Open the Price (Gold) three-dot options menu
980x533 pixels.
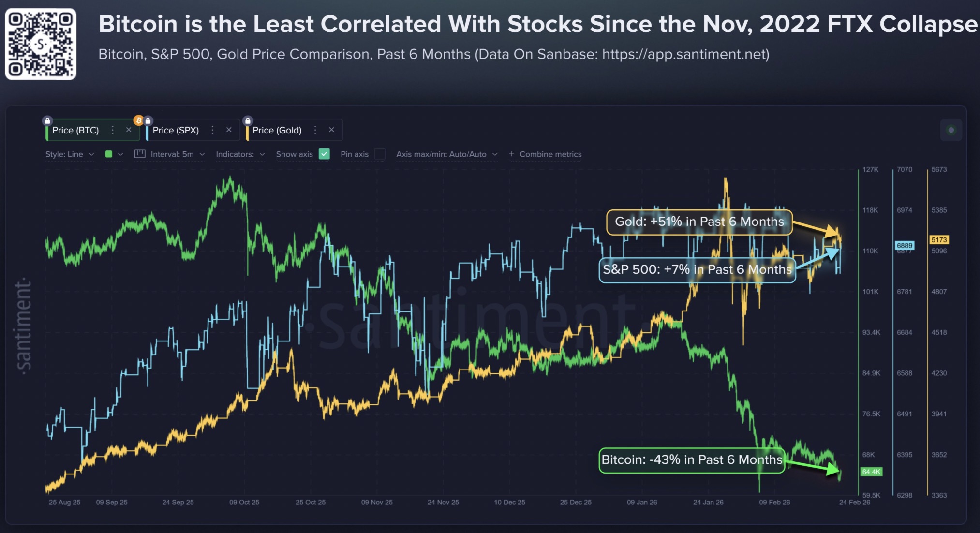tap(315, 130)
